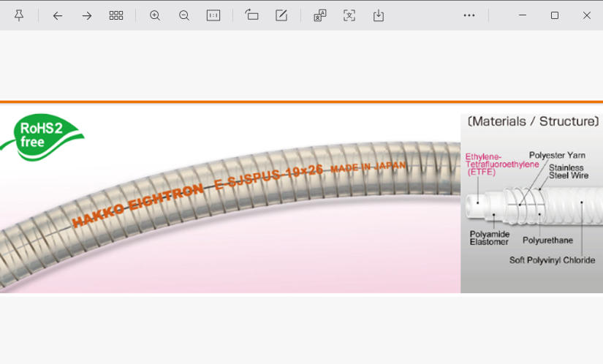Extract text with the OCR tool
This screenshot has width=603, height=364.
[x=349, y=15]
